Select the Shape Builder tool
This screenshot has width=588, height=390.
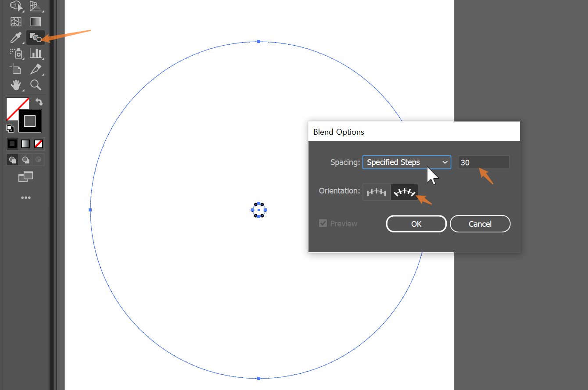click(17, 6)
